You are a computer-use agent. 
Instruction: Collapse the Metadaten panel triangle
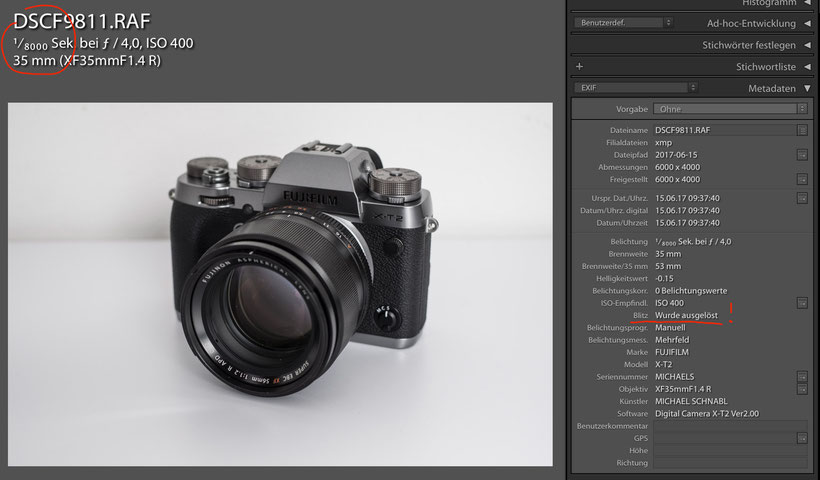point(807,88)
